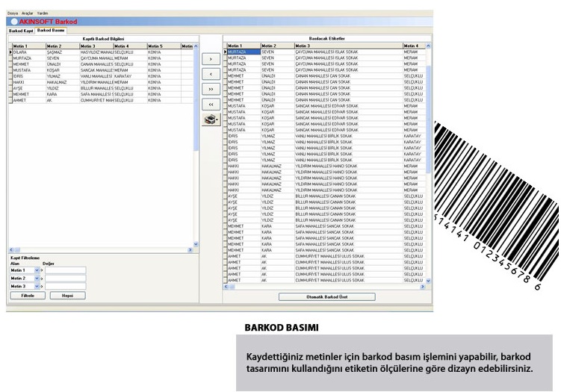Click Metin 5 header in left grid
This screenshot has height=392, width=561.
[164, 46]
